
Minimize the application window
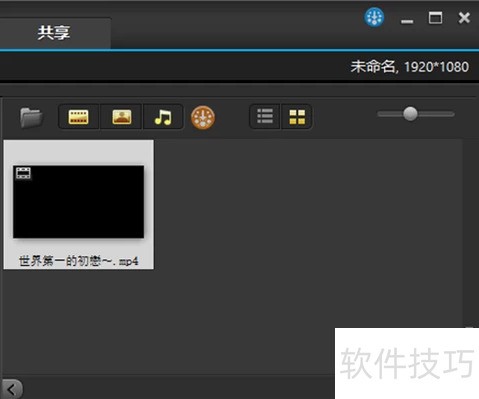(407, 21)
